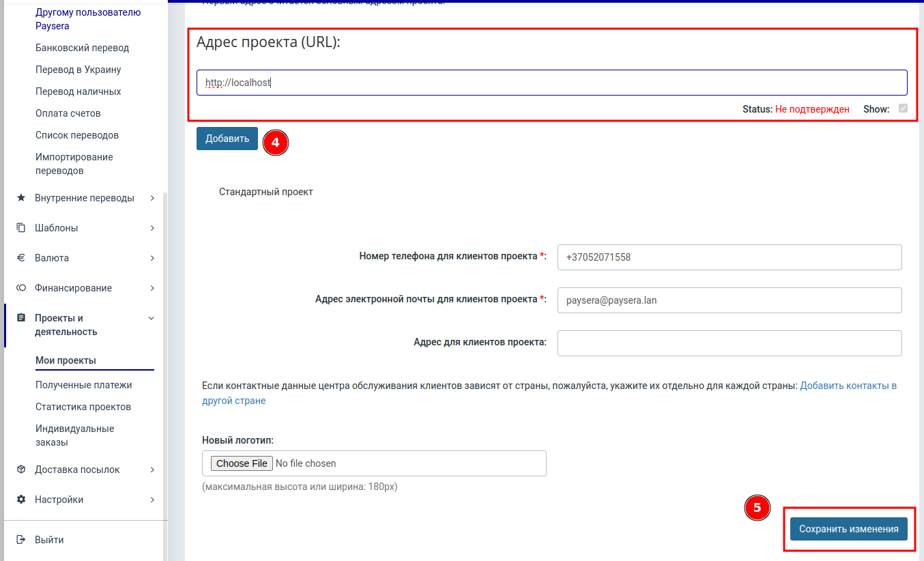Open Импортирование переводов menu item

74,164
